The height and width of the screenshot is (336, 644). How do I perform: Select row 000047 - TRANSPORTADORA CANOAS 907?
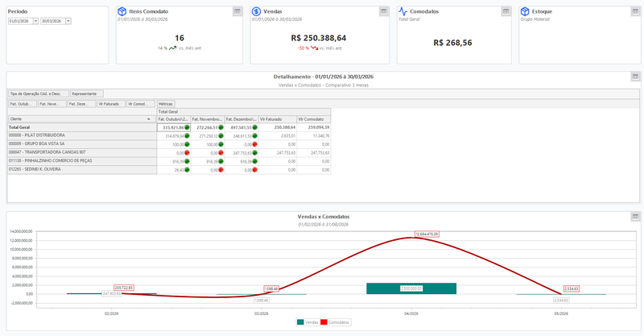(82, 152)
